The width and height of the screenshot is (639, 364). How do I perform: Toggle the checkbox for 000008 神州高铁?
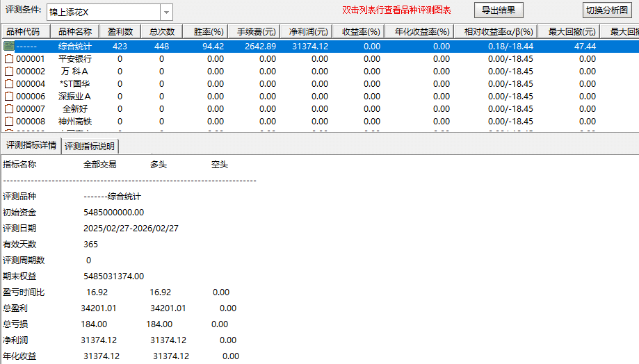[x=9, y=122]
